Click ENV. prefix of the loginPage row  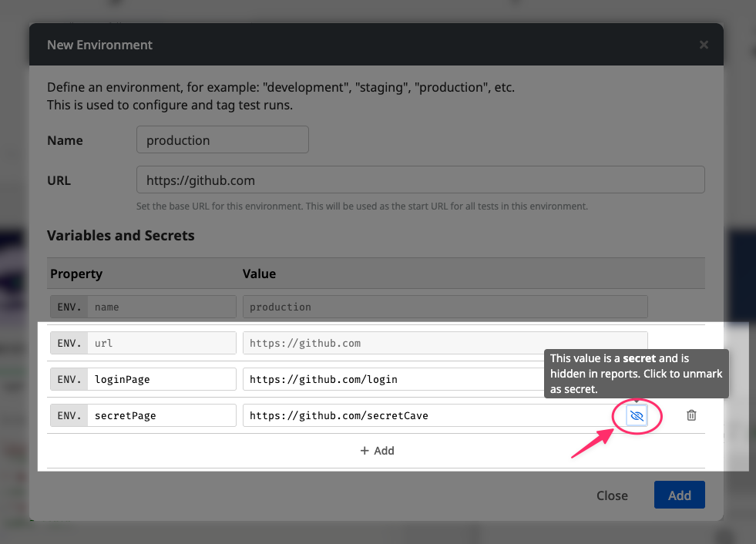(69, 379)
